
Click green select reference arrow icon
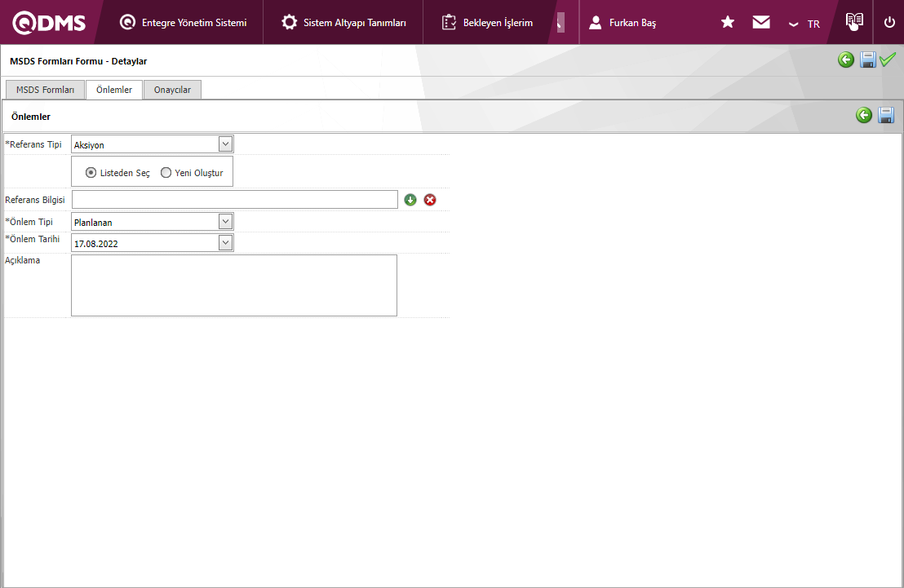tap(410, 200)
